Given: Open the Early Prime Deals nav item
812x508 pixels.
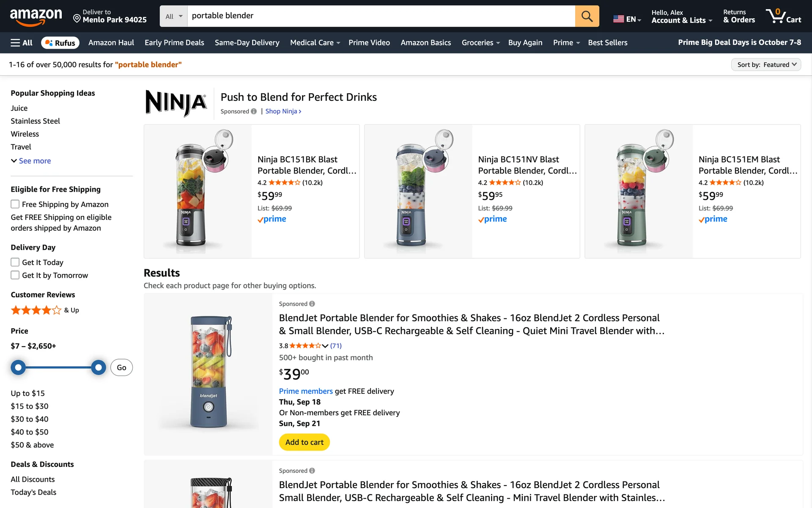Looking at the screenshot, I should tap(174, 43).
